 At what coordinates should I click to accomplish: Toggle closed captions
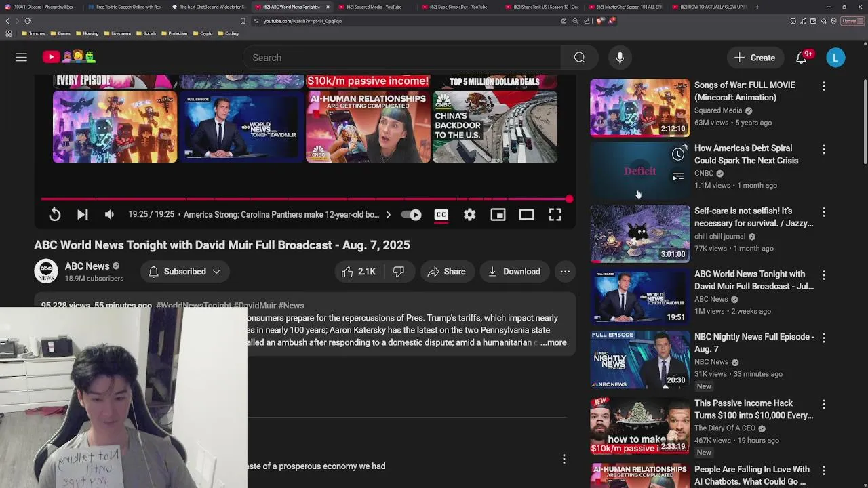coord(441,215)
